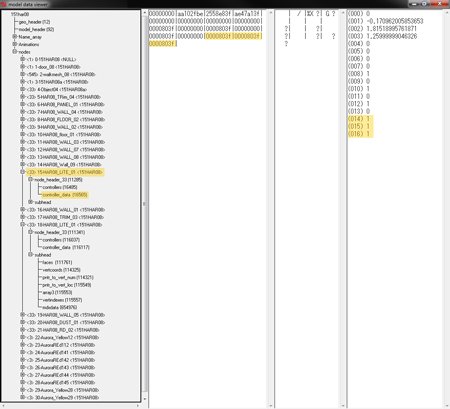Click the (002) float value row
Image resolution: width=450 pixels, height=409 pixels.
382,29
